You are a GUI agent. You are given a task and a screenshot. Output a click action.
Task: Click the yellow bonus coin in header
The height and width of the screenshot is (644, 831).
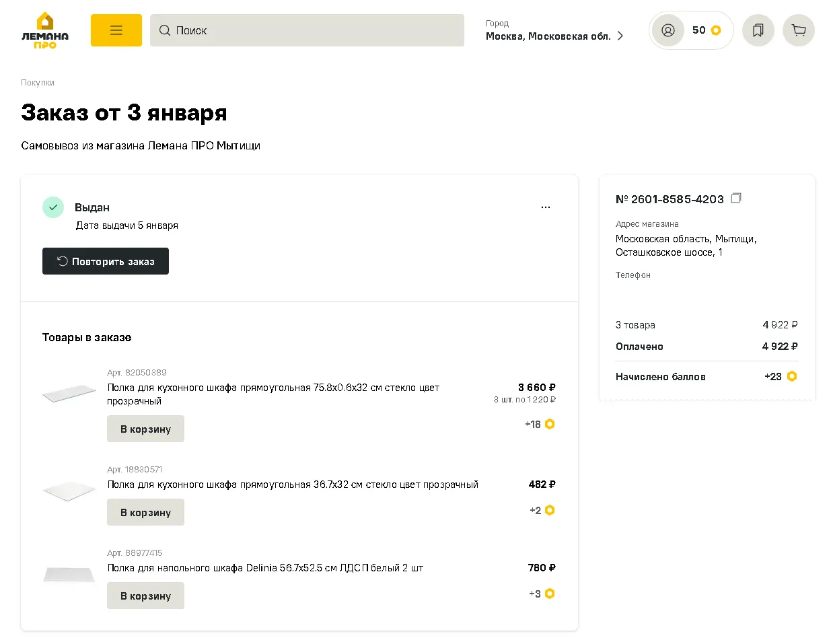[x=716, y=30]
